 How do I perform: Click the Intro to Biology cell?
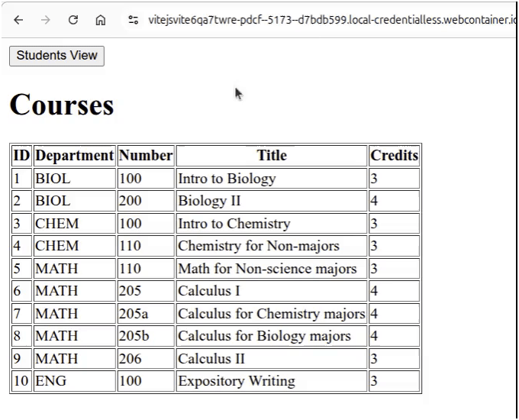pos(227,179)
